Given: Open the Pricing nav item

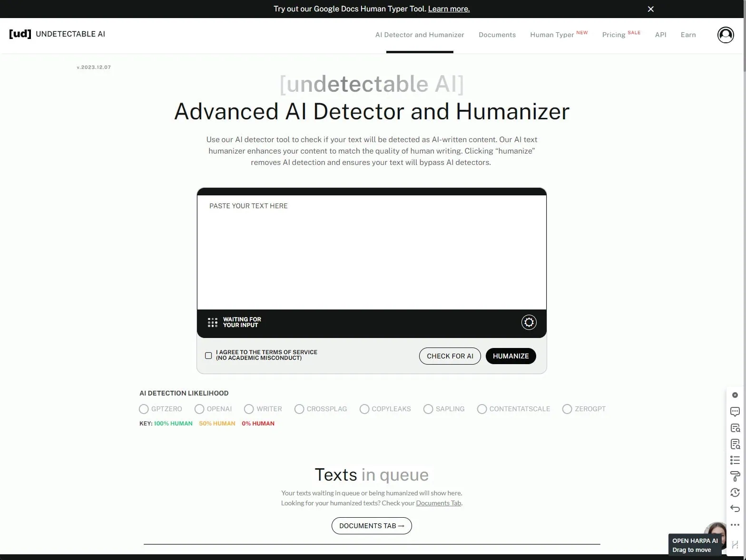Looking at the screenshot, I should pos(614,35).
